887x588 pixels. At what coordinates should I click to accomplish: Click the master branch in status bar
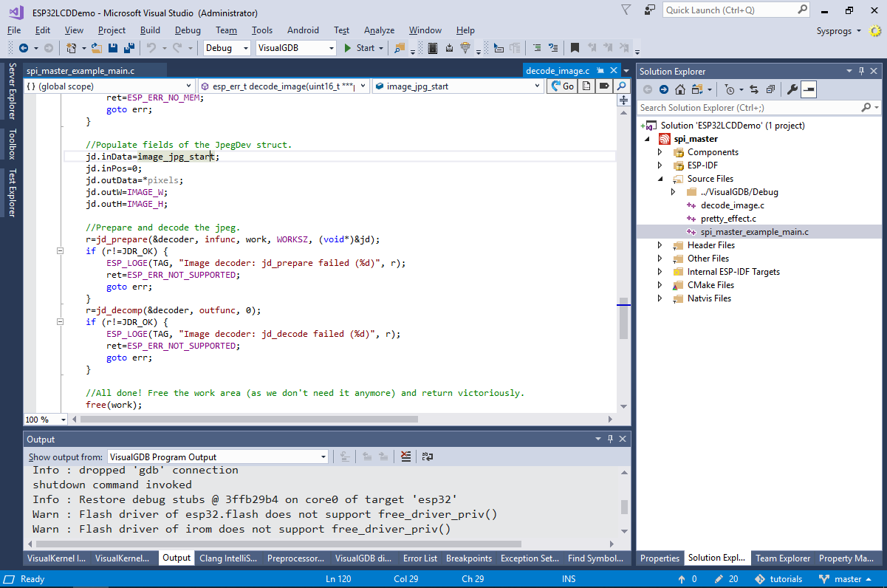pos(847,579)
